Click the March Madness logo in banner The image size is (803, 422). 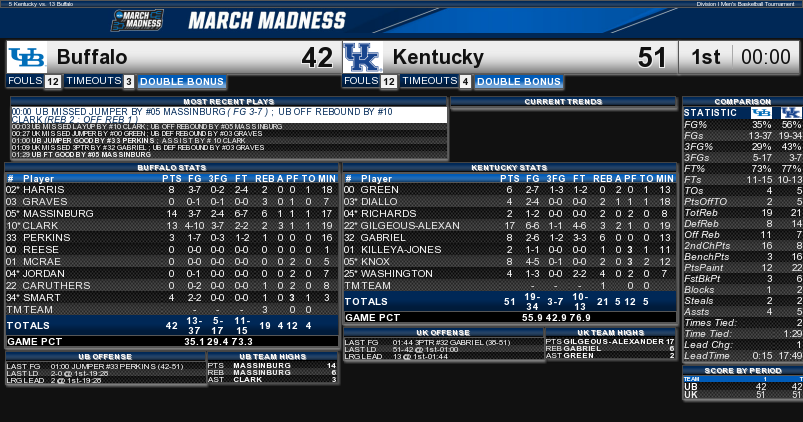point(137,20)
